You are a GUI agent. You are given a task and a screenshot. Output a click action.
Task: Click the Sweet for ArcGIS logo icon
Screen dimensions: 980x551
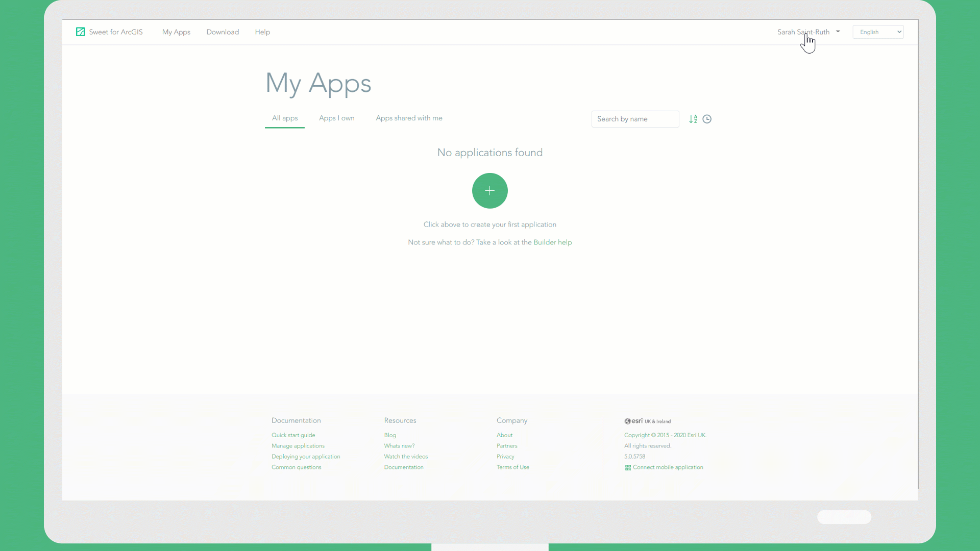point(80,32)
